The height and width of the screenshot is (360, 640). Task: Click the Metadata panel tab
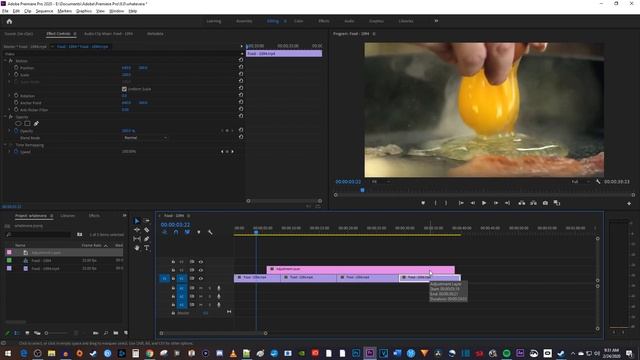click(155, 34)
